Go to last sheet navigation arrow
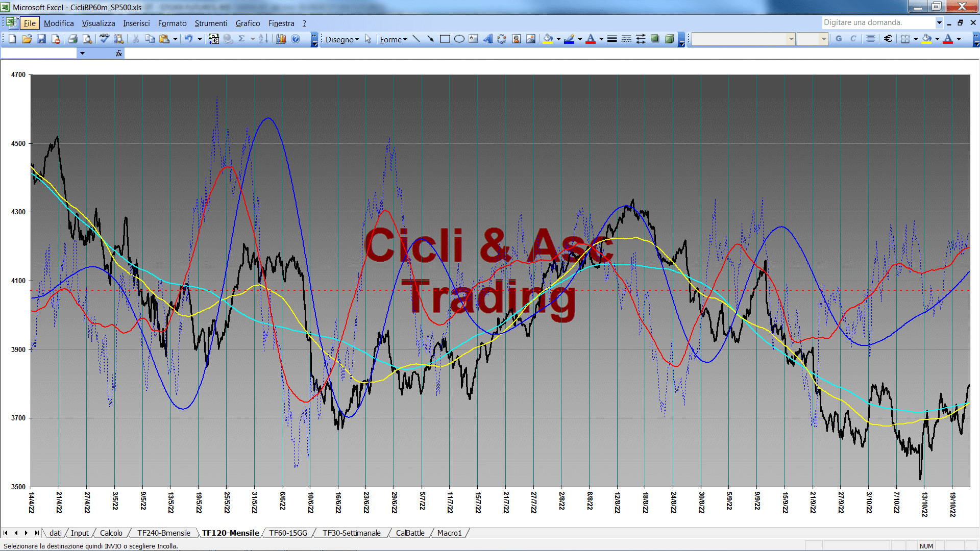980x551 pixels. coord(36,533)
